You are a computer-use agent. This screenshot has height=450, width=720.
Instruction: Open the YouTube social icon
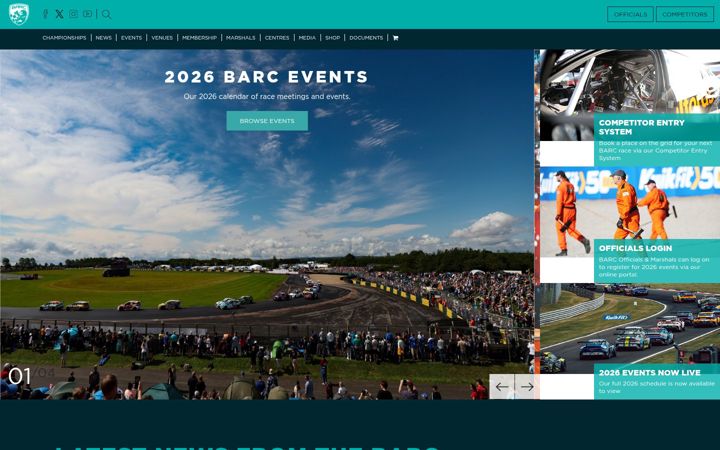tap(88, 14)
